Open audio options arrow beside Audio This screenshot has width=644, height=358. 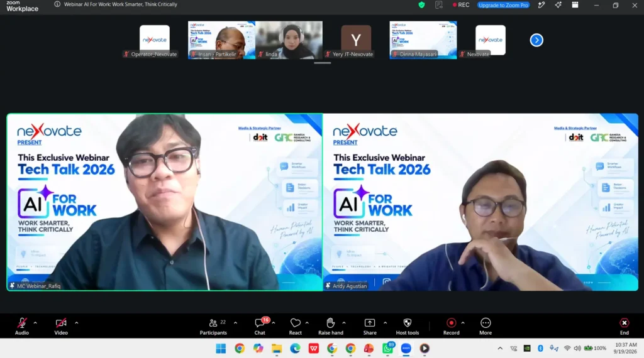click(x=35, y=323)
